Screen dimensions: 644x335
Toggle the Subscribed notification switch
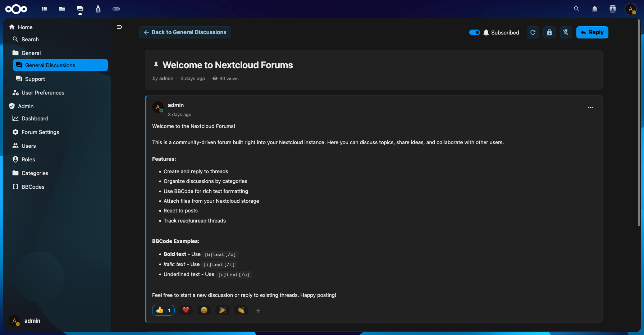[x=475, y=32]
